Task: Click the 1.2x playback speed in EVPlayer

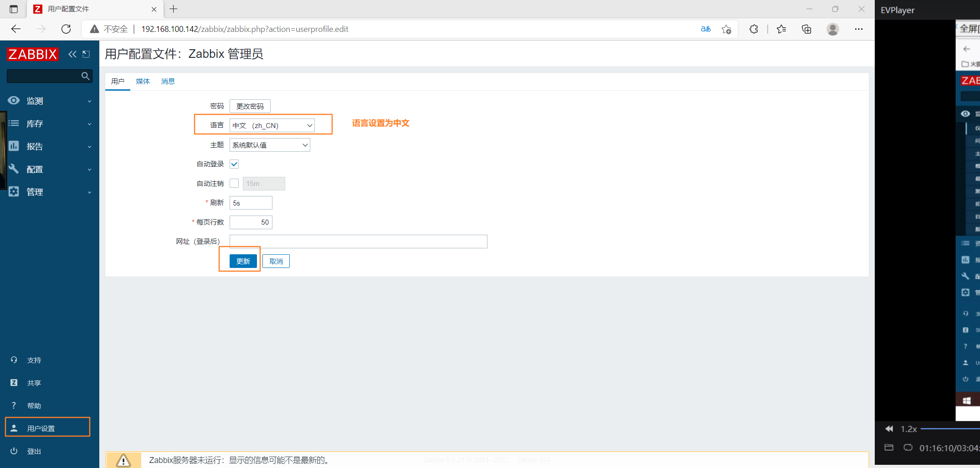Action: pyautogui.click(x=908, y=429)
